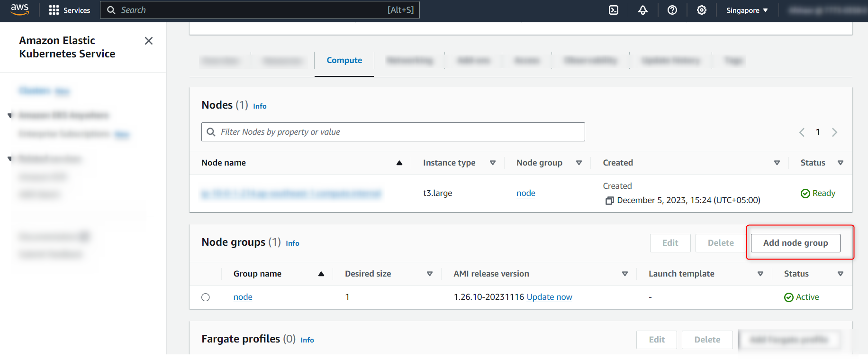
Task: Open the help question mark menu
Action: [x=672, y=10]
